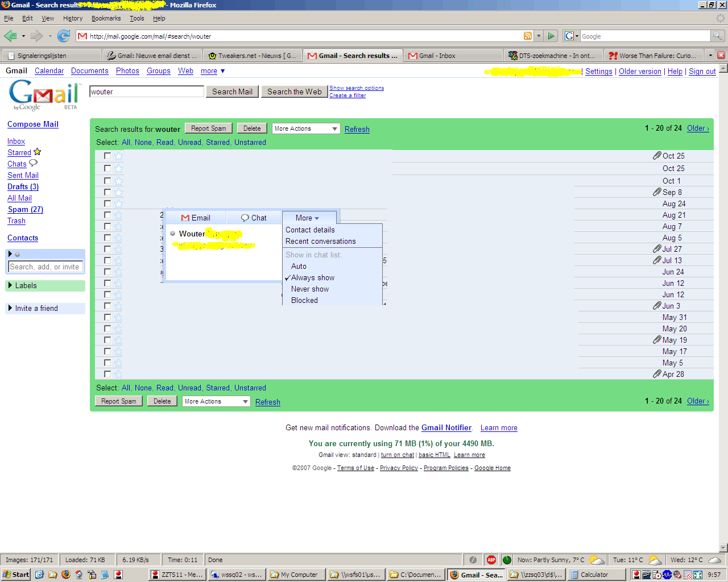The height and width of the screenshot is (582, 728).
Task: Click the green fullscreen-arrows tray icon
Action: 698,575
